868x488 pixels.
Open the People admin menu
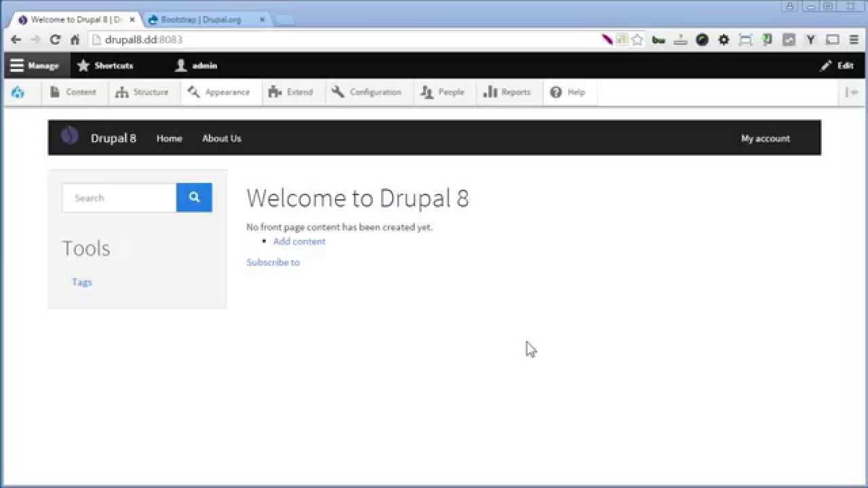click(443, 92)
